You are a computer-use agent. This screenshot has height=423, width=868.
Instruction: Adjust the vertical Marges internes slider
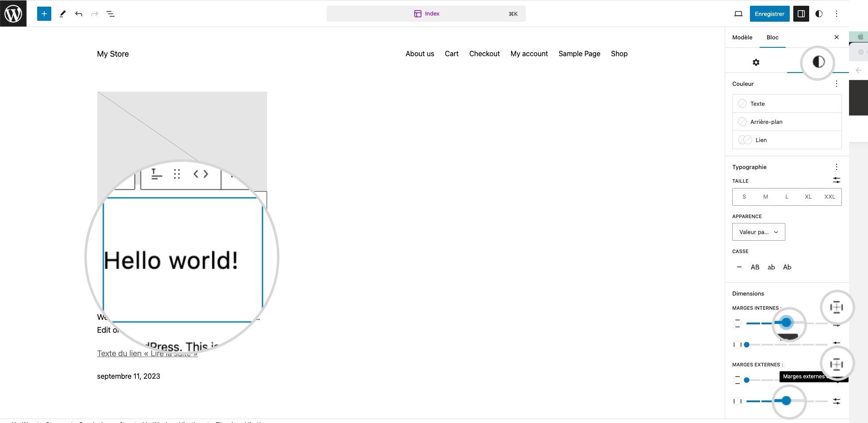point(786,323)
